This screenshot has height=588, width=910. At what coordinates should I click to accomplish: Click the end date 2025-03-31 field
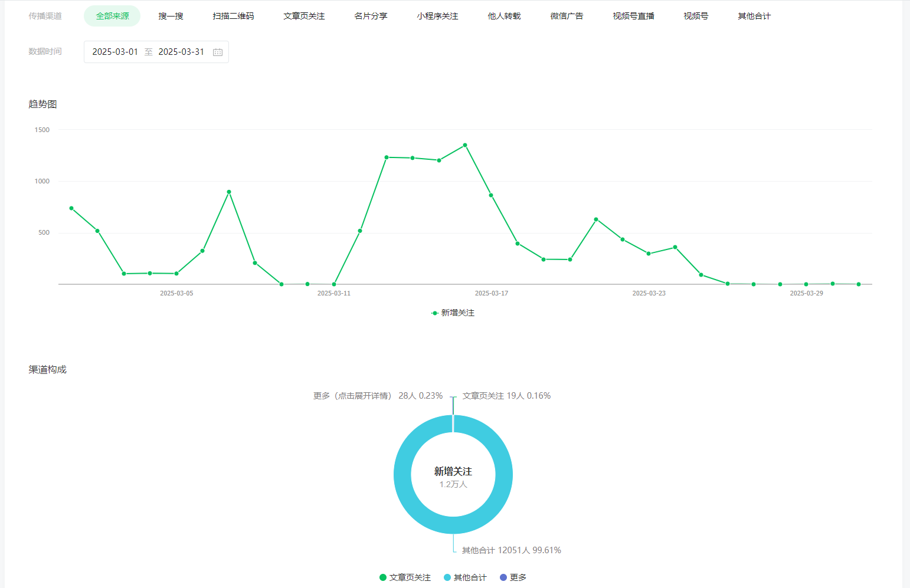(181, 52)
